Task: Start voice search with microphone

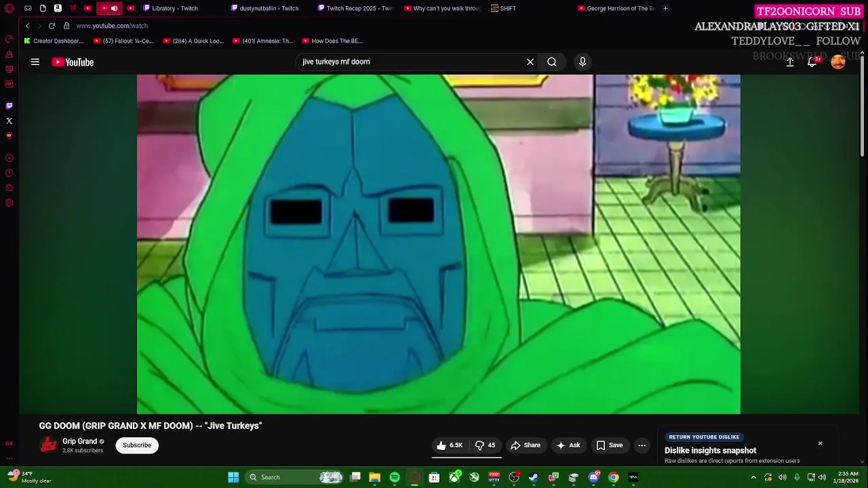Action: click(583, 62)
